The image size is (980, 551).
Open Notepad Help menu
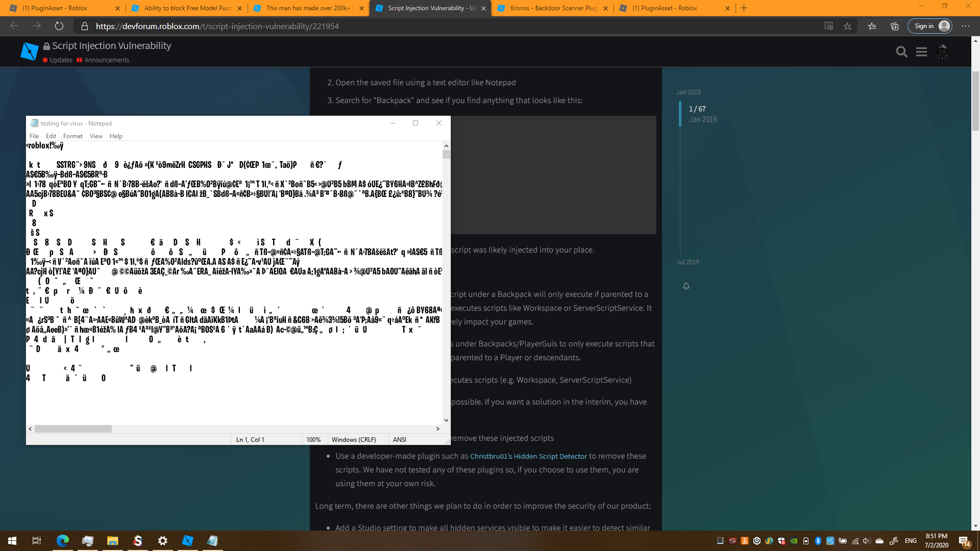(116, 136)
